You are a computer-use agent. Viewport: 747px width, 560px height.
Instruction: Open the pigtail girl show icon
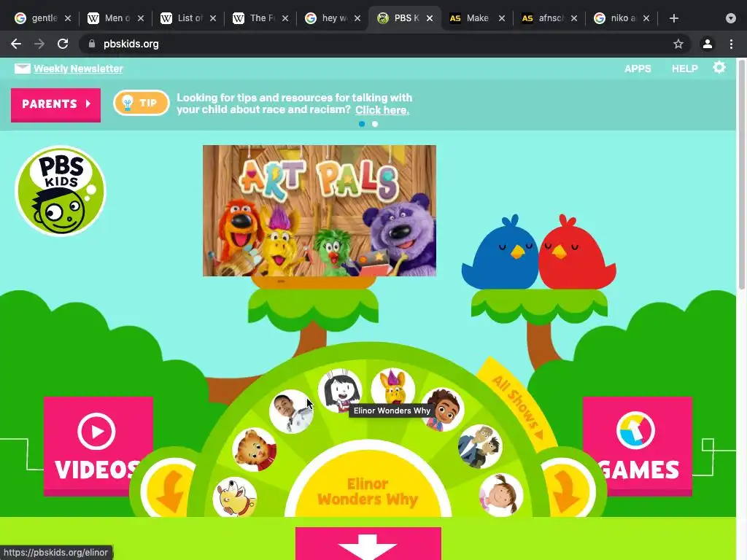coord(500,495)
